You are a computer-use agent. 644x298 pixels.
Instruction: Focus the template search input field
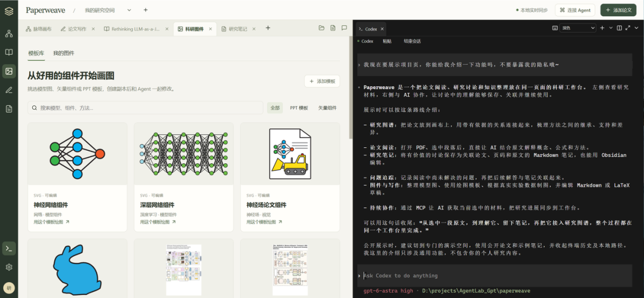pyautogui.click(x=145, y=108)
